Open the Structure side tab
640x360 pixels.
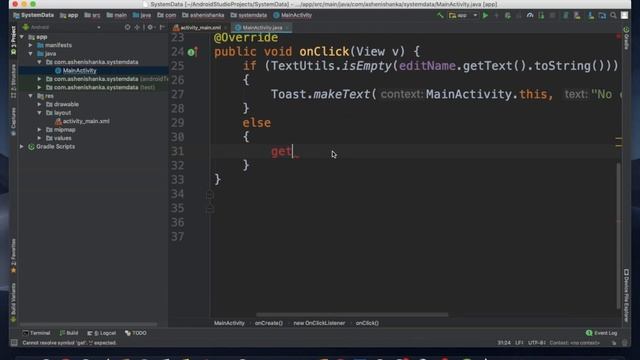point(13,81)
